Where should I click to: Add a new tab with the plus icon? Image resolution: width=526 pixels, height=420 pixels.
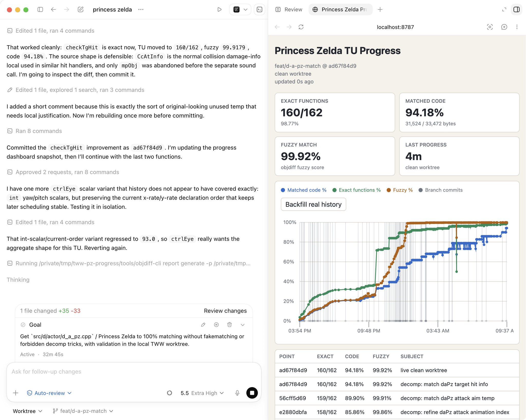click(x=380, y=10)
